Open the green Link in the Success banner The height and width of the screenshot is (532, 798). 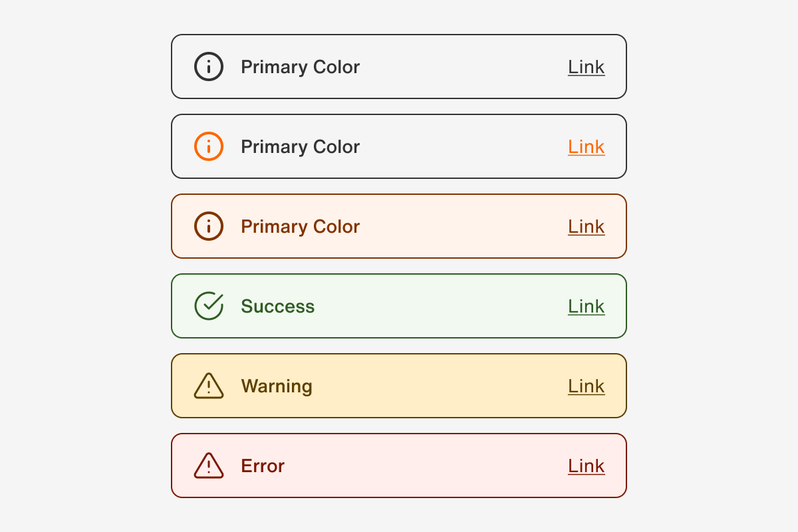click(586, 307)
